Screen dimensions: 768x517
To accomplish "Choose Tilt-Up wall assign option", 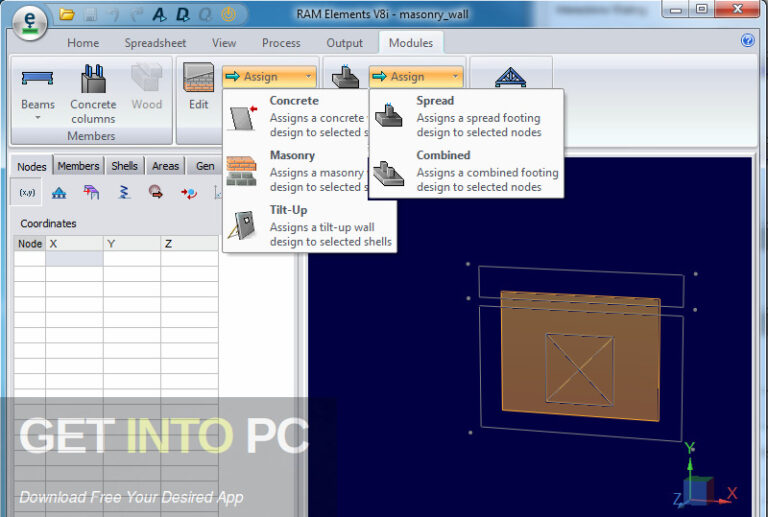I will click(x=310, y=226).
